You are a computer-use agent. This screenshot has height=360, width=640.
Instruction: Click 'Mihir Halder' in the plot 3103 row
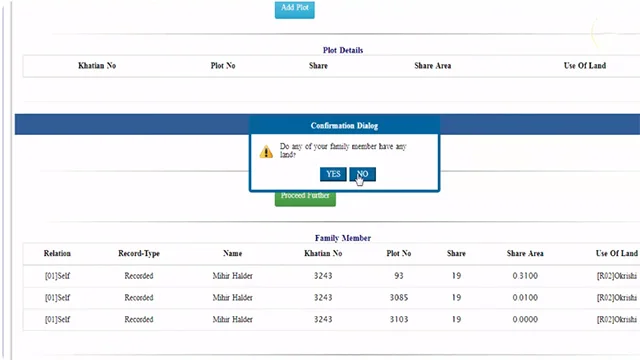pyautogui.click(x=233, y=319)
